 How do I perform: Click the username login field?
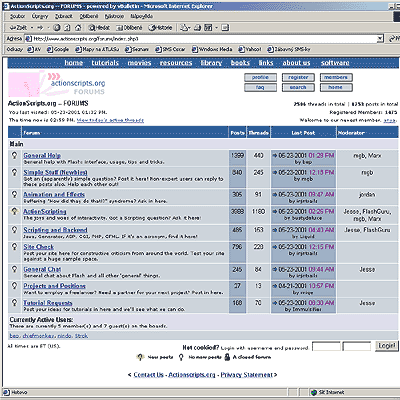(x=326, y=346)
